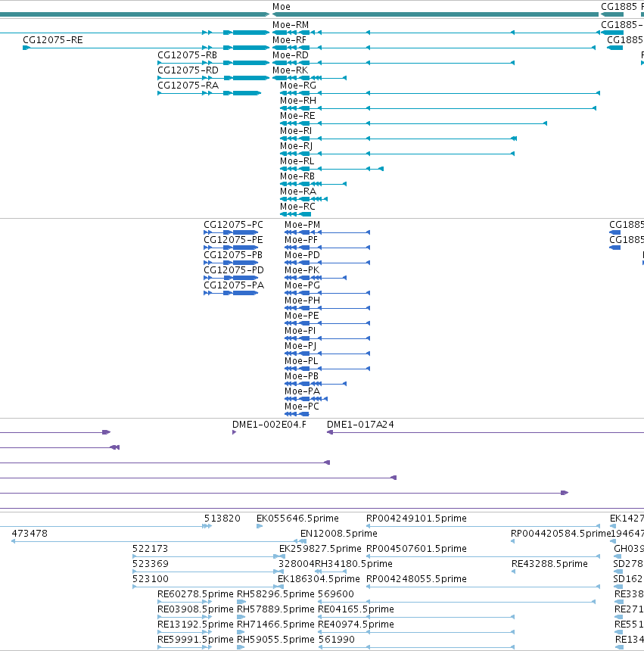Select the Moe-RJ transcript

(x=297, y=146)
